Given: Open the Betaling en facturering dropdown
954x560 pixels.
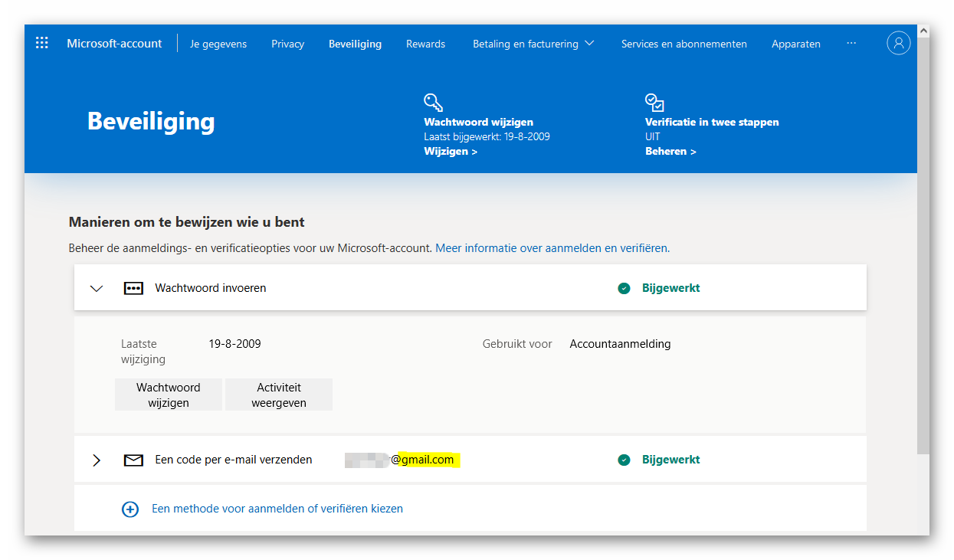Looking at the screenshot, I should click(x=533, y=44).
